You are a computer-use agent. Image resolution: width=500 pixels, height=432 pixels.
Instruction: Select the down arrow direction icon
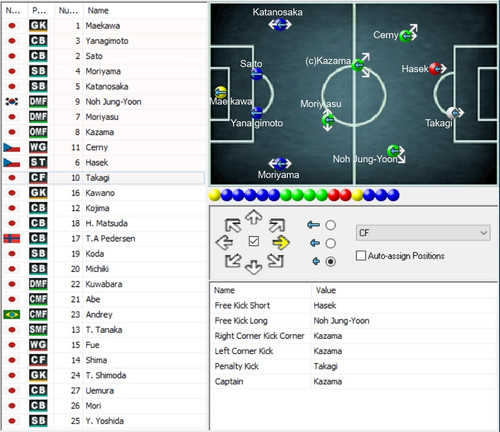click(254, 267)
